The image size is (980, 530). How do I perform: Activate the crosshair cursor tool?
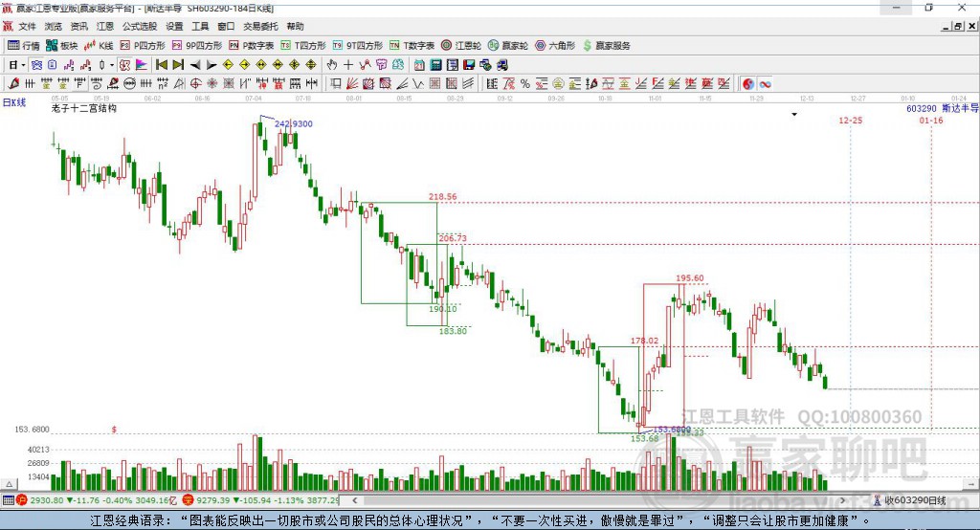[348, 65]
